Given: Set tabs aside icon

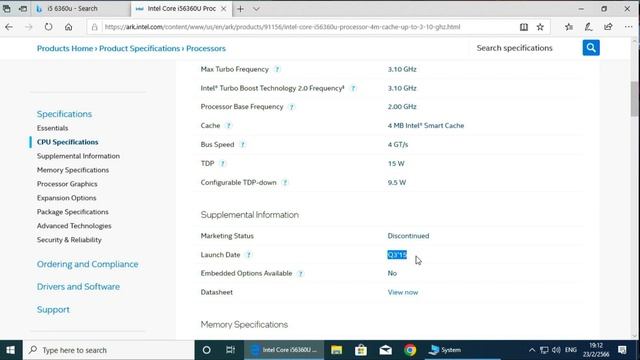Looking at the screenshot, I should pyautogui.click(x=23, y=9).
